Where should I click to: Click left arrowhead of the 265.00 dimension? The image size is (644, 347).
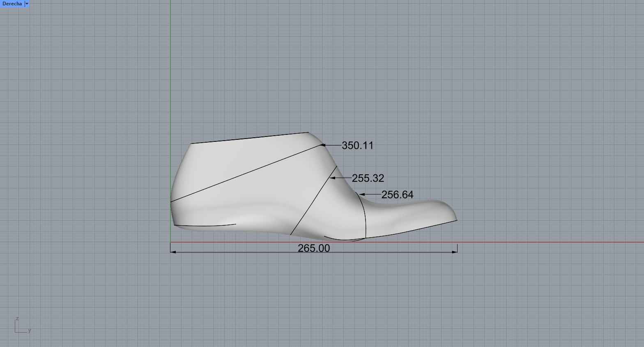pos(172,252)
